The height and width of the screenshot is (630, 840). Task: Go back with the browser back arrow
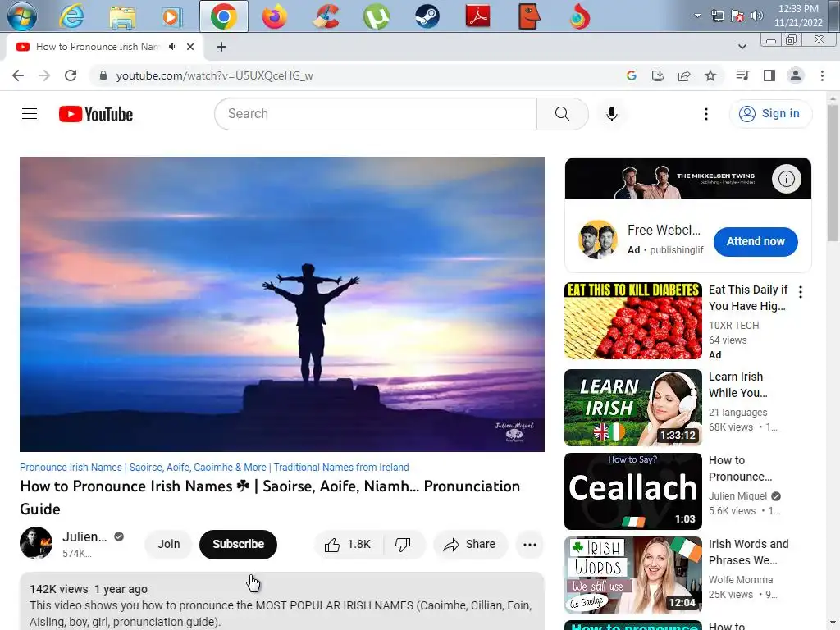pyautogui.click(x=18, y=75)
